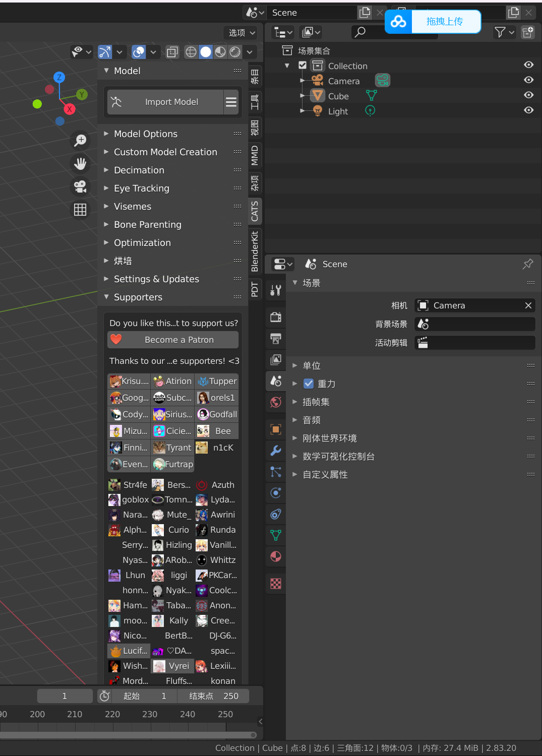The width and height of the screenshot is (542, 756).
Task: Open Import Model hamburger menu
Action: [x=231, y=102]
